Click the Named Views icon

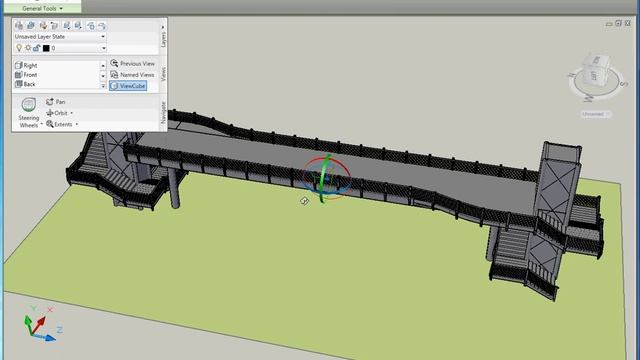(x=114, y=75)
